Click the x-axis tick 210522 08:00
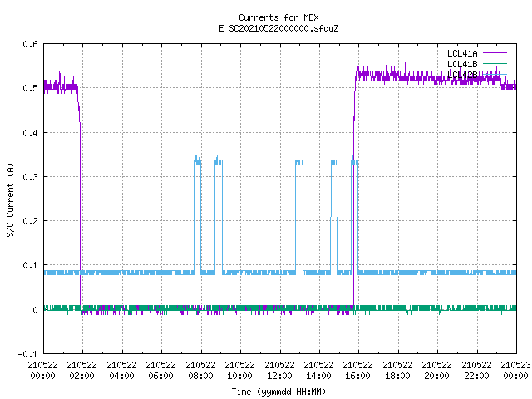This screenshot has height=399, width=532. pos(200,370)
